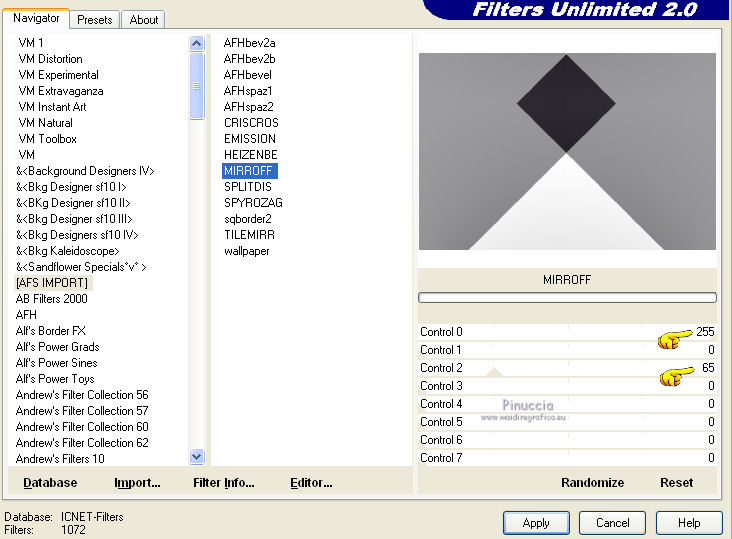Open the Presets tab
Image resolution: width=732 pixels, height=539 pixels.
(x=95, y=20)
